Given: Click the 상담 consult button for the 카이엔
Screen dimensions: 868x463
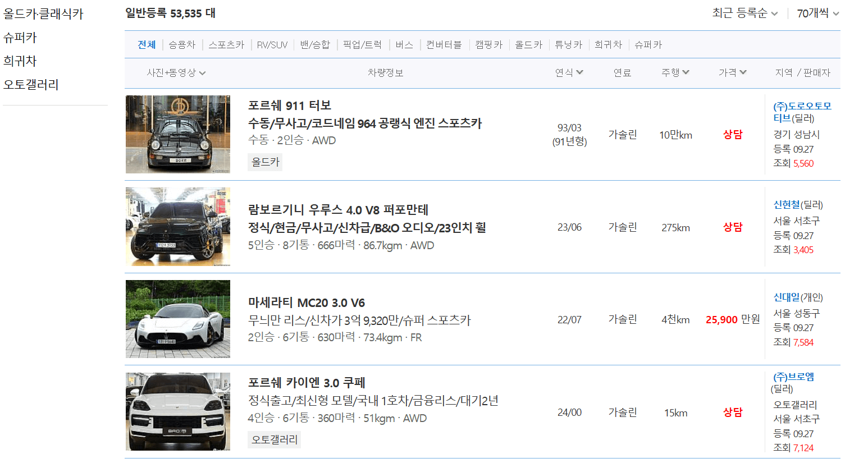Looking at the screenshot, I should coord(733,411).
